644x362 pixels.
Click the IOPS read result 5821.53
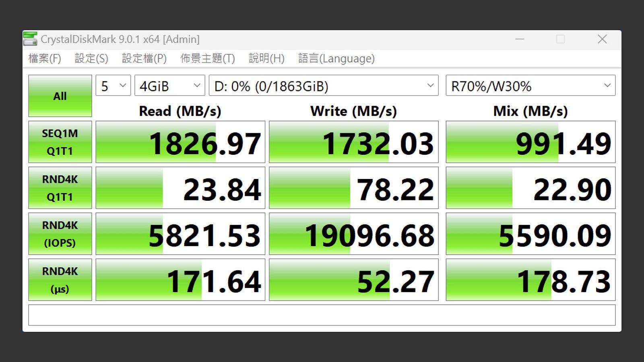180,234
